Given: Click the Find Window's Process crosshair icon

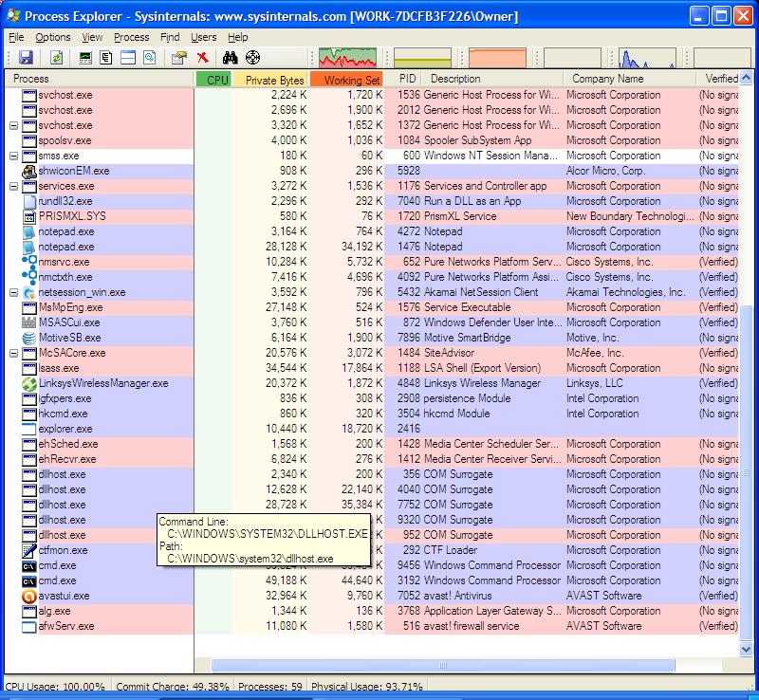Looking at the screenshot, I should click(252, 58).
